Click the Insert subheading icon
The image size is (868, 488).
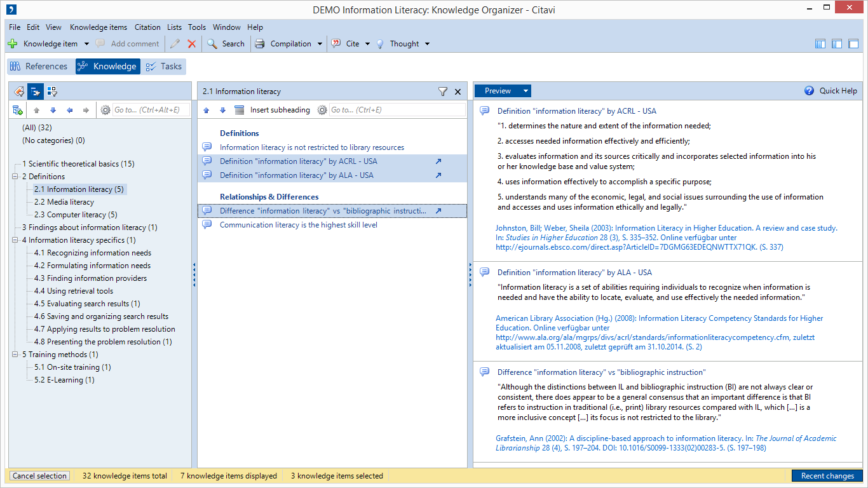pos(240,110)
